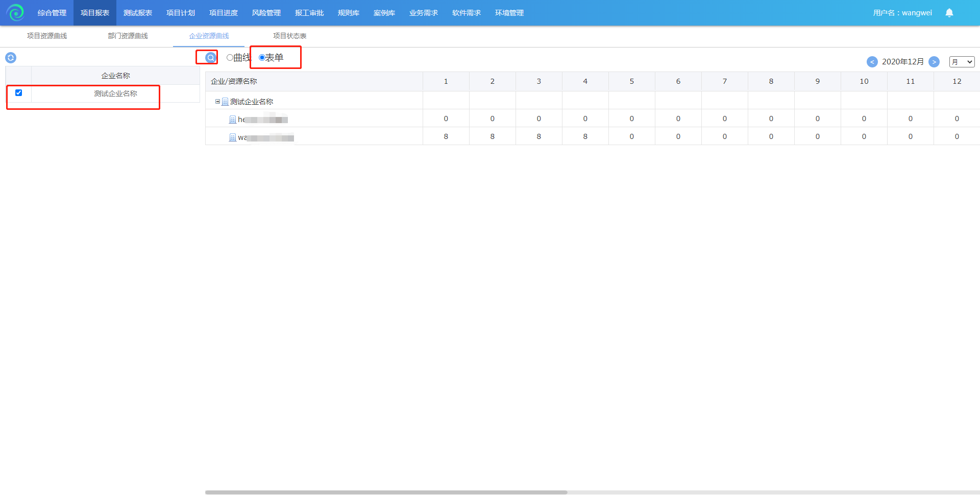The height and width of the screenshot is (495, 980).
Task: Go to next month arrow
Action: 934,62
